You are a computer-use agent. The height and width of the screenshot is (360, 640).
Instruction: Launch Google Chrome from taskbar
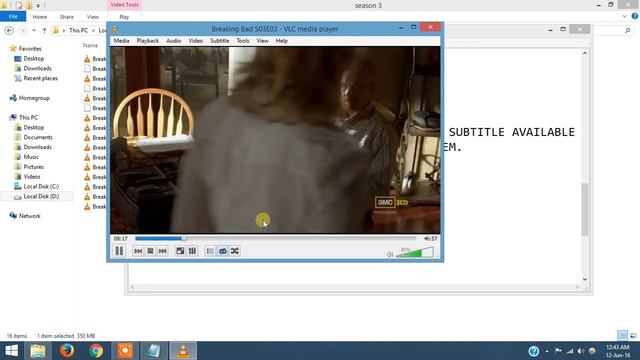[96, 351]
